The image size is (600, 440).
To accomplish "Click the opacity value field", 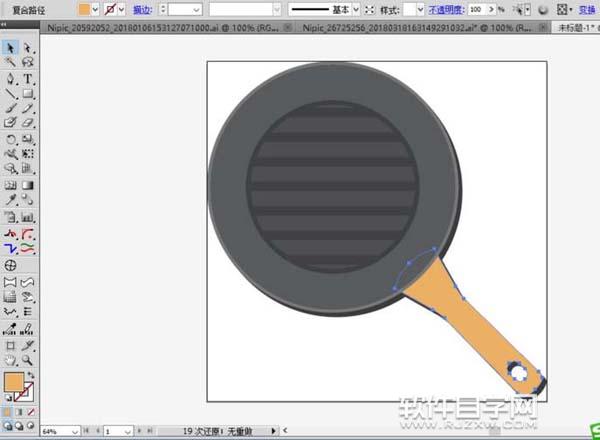I will [477, 9].
